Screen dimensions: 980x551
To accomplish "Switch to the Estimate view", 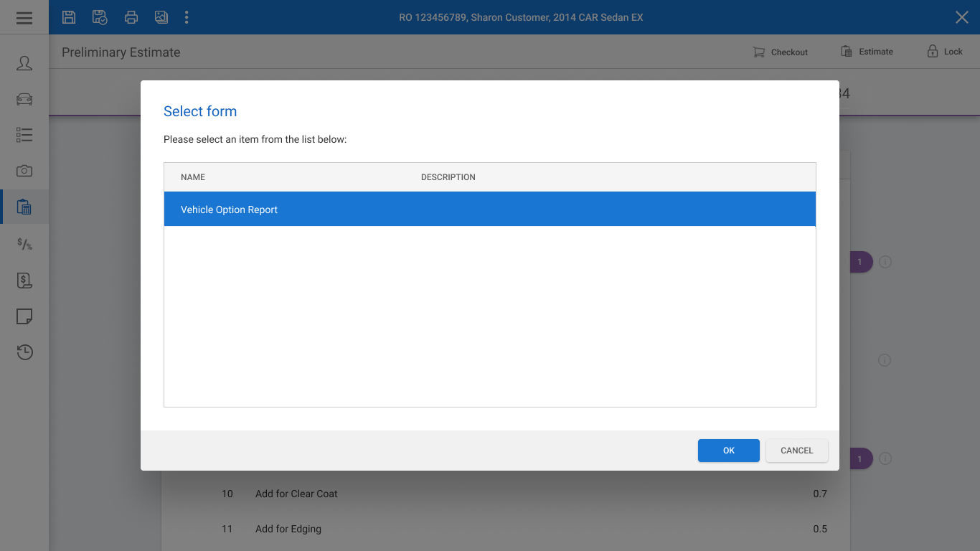I will (867, 51).
